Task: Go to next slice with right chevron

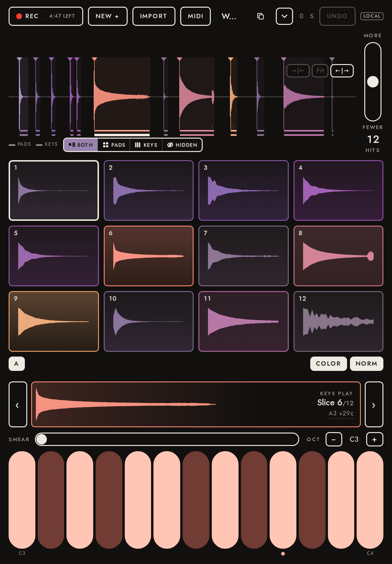Action: pos(374,404)
